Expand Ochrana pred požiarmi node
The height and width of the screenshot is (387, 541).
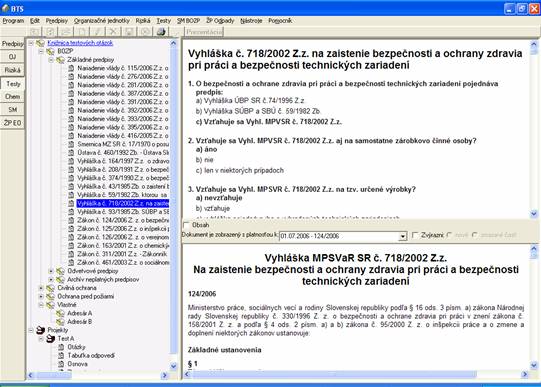tap(41, 296)
